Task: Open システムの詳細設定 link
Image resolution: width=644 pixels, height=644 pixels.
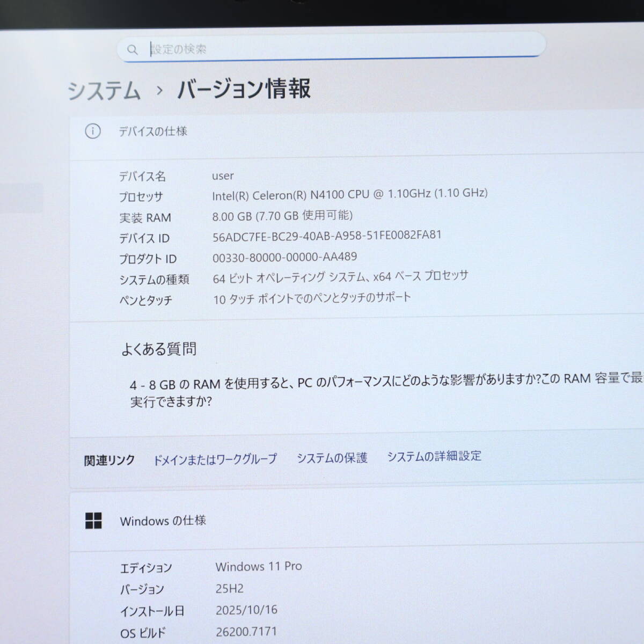Action: [x=434, y=456]
